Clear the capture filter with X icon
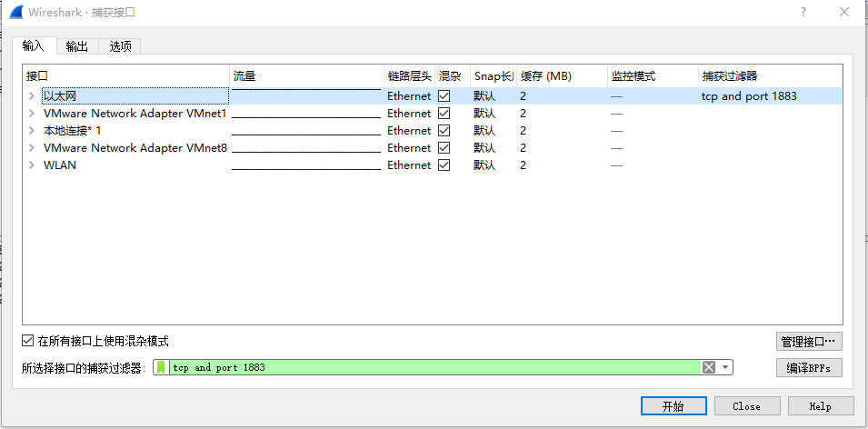The height and width of the screenshot is (429, 868). tap(709, 367)
